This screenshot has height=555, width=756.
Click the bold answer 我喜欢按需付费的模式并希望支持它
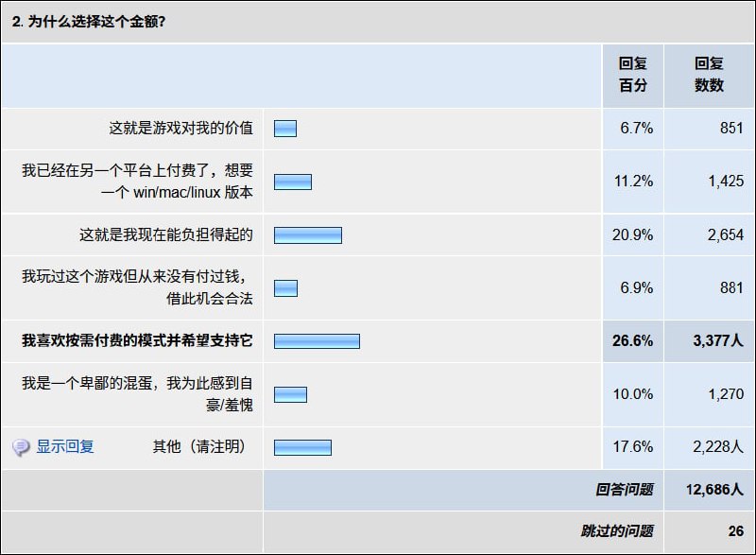pos(137,340)
